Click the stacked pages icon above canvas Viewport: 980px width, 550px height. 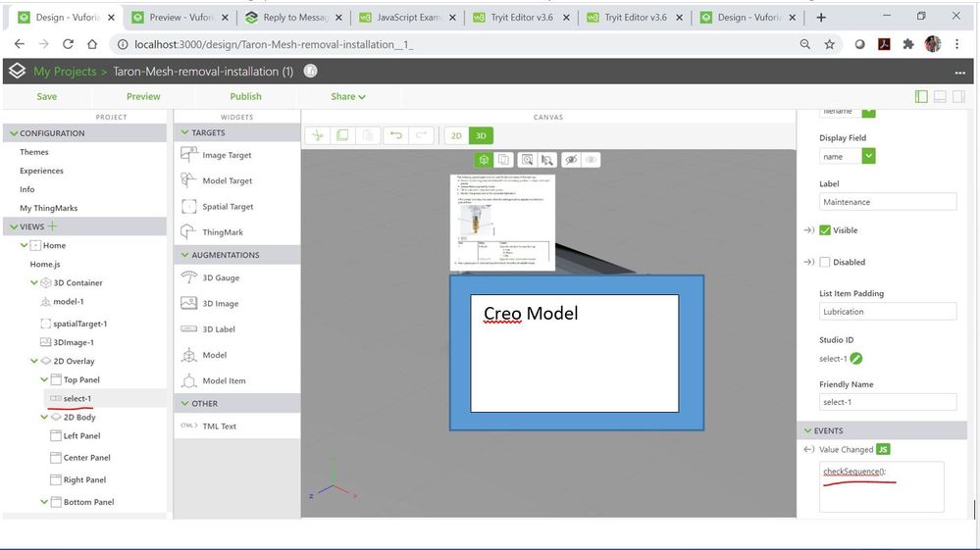point(503,160)
